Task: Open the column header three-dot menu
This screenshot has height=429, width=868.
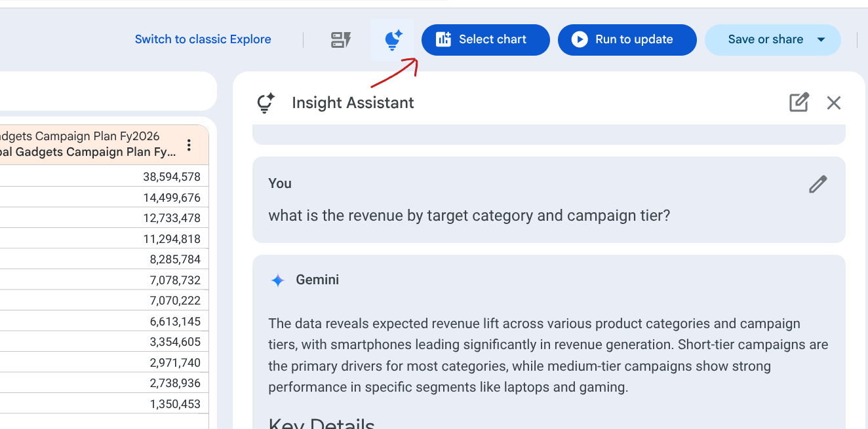Action: pyautogui.click(x=189, y=145)
